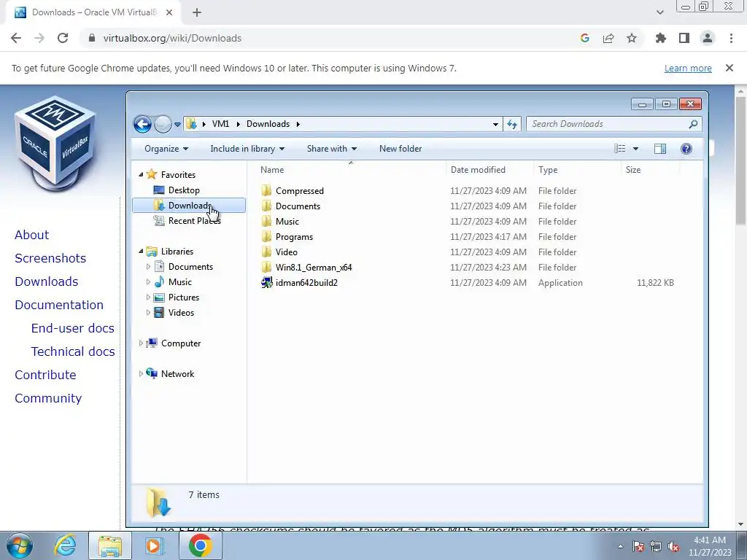
Task: Click the New folder button
Action: tap(400, 149)
